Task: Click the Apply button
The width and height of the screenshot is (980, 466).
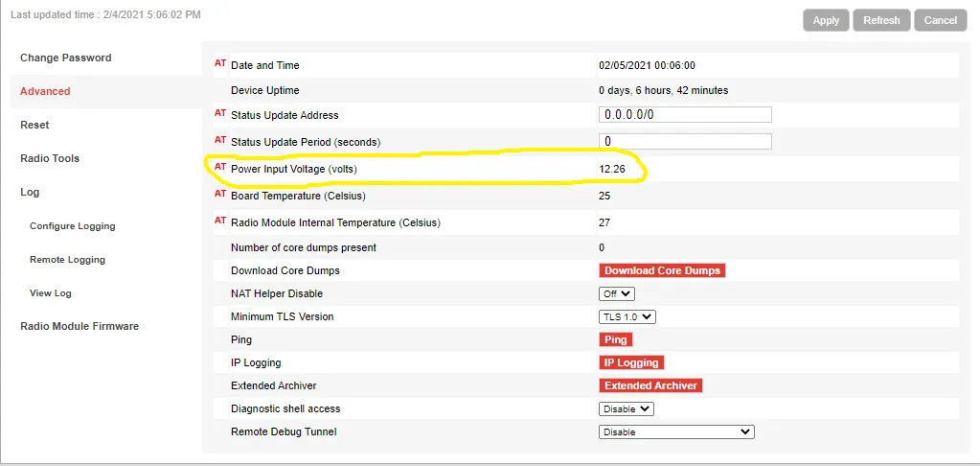Action: pos(826,20)
